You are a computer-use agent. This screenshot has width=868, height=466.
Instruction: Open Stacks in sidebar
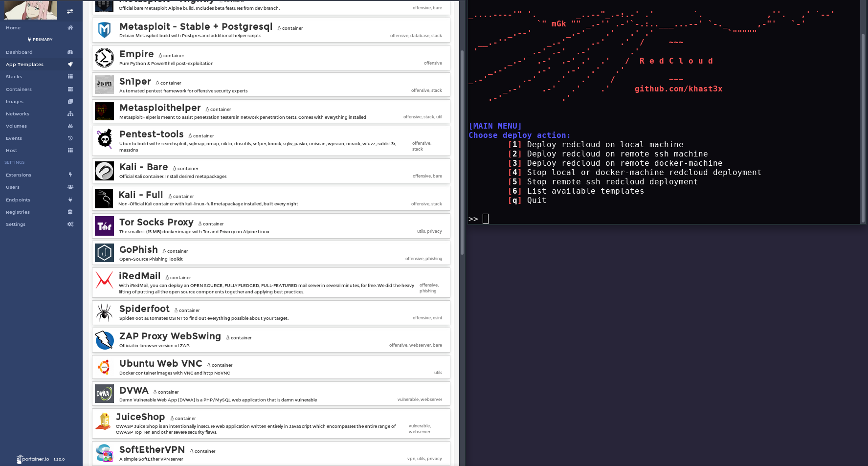pos(14,77)
